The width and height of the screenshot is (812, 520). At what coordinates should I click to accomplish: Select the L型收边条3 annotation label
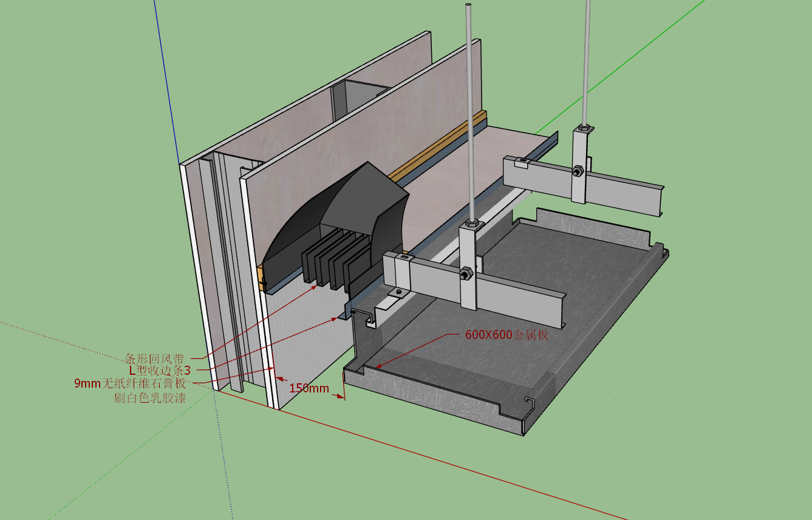click(160, 370)
